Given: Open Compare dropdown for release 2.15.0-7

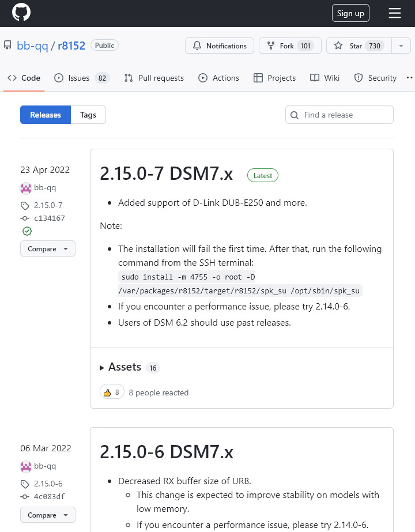Looking at the screenshot, I should [48, 248].
